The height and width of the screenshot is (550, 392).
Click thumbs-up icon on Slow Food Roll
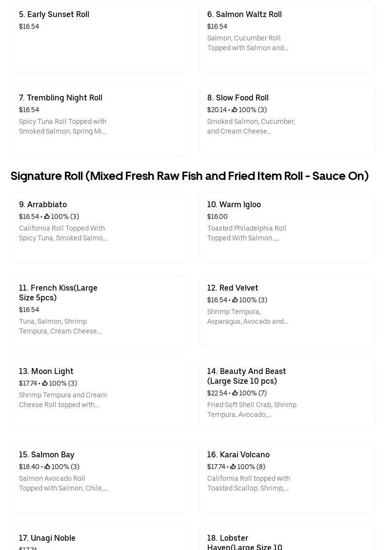click(235, 110)
